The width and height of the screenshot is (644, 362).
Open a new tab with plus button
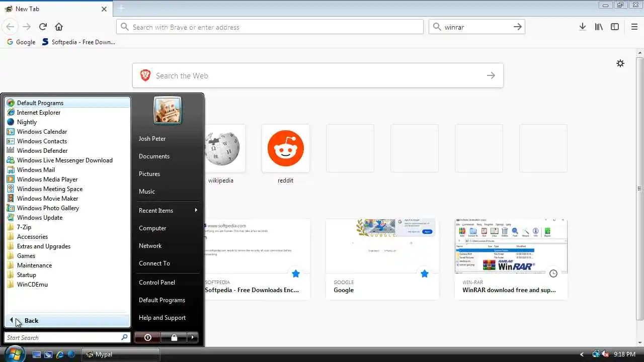pos(121,9)
